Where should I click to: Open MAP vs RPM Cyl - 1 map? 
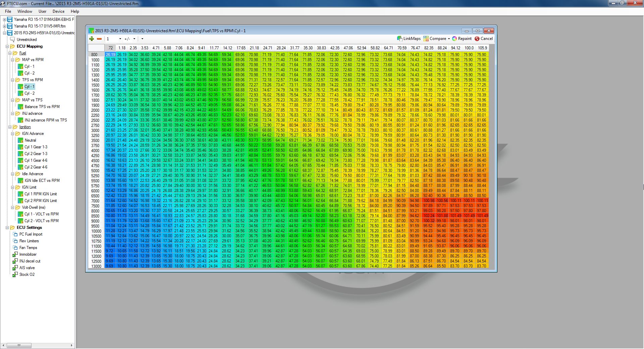click(29, 66)
